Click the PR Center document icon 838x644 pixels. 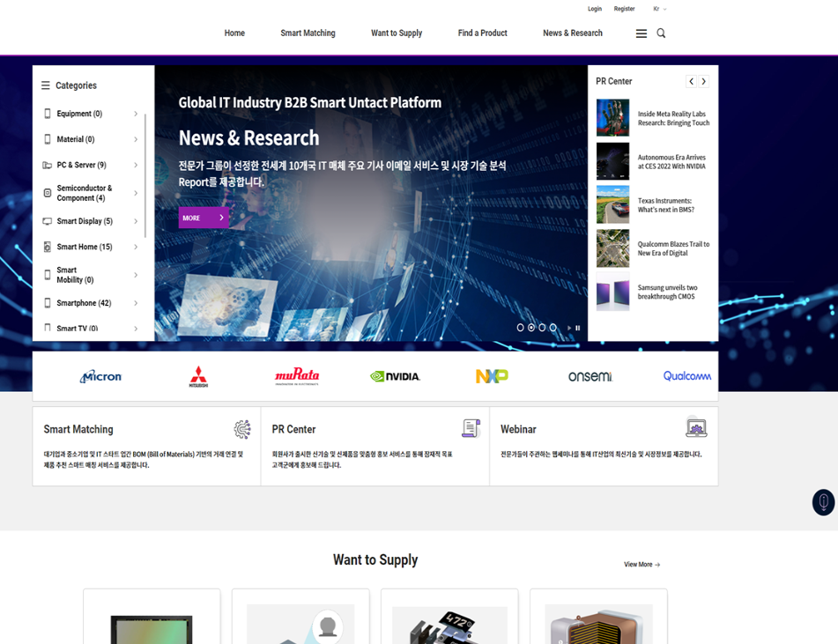point(471,428)
